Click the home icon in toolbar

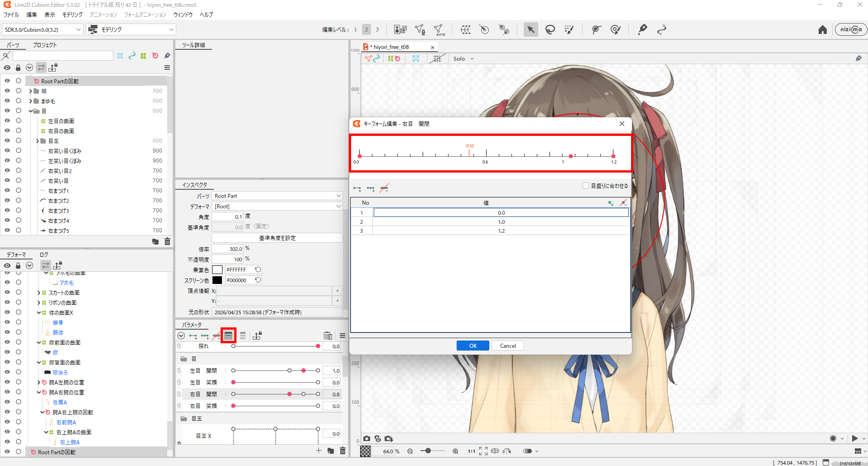point(823,30)
